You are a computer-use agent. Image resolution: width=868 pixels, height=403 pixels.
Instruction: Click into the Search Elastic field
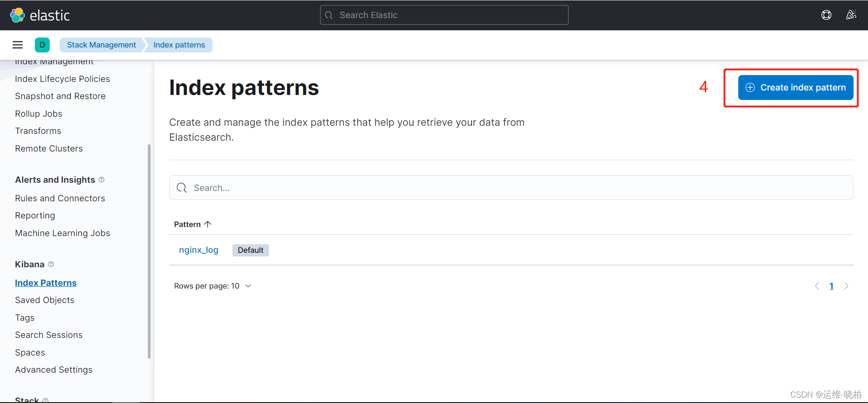click(x=444, y=15)
